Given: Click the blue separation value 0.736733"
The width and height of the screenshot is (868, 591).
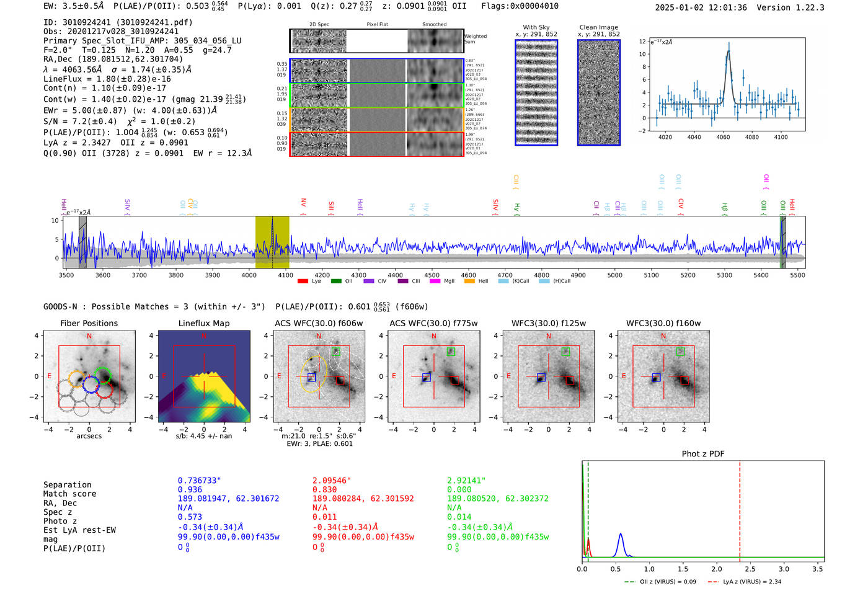Looking at the screenshot, I should pyautogui.click(x=200, y=481).
